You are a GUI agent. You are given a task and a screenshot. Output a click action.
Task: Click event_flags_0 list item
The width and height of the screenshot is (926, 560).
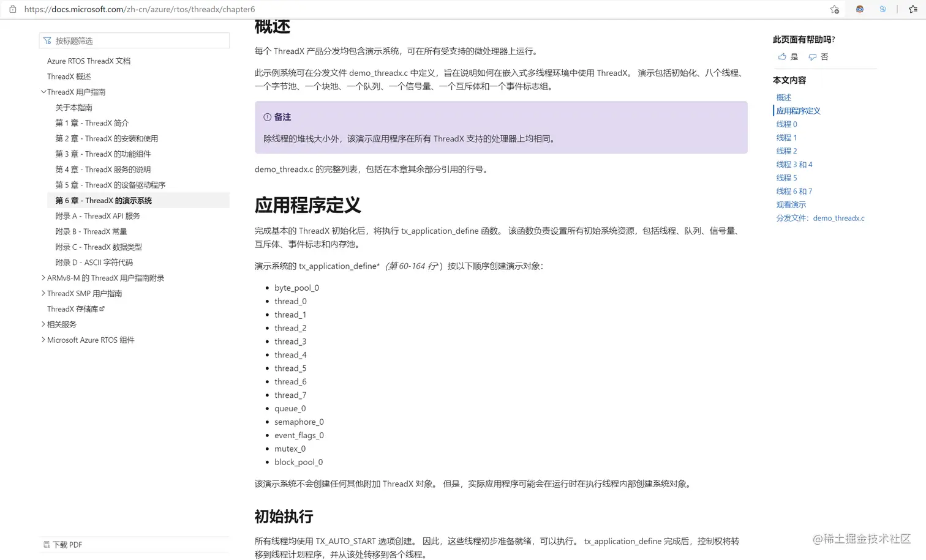coord(299,435)
